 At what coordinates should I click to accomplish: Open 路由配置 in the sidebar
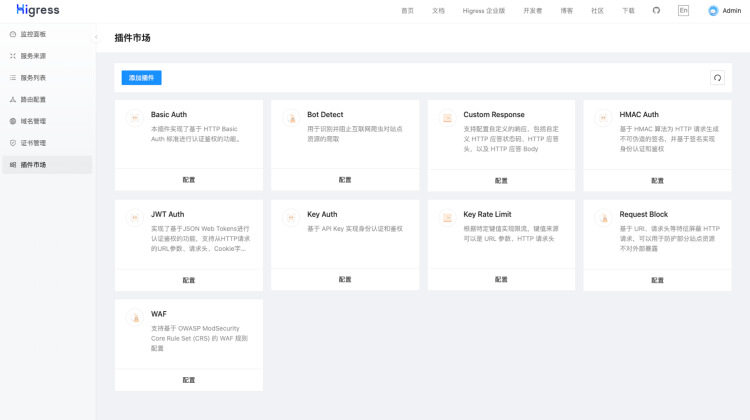click(x=47, y=99)
